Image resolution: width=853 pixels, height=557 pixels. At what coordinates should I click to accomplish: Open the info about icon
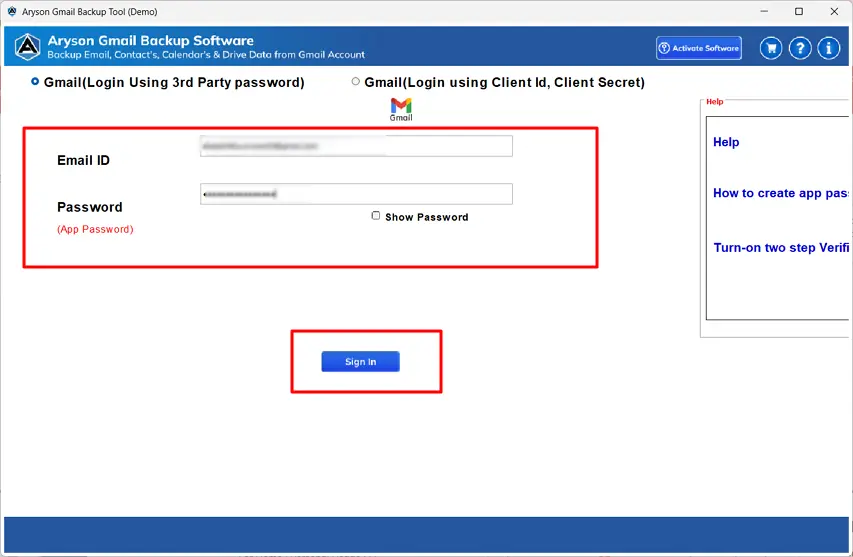[829, 48]
